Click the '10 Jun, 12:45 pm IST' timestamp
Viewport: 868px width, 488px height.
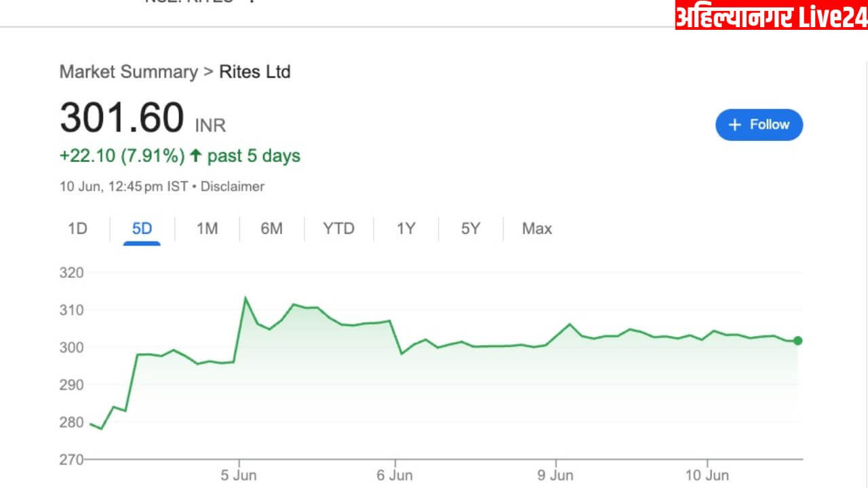click(x=123, y=186)
